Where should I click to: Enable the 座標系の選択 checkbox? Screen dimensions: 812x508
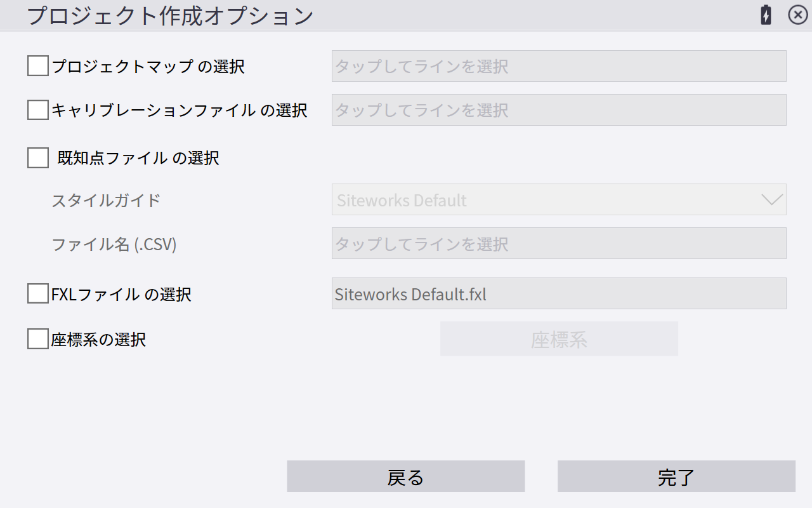click(38, 339)
